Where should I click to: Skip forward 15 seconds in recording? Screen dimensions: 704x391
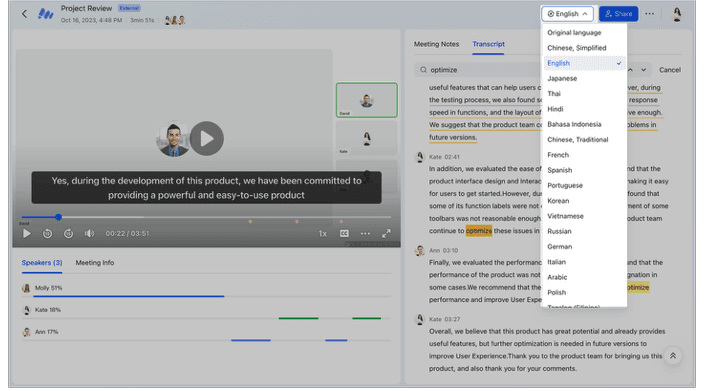click(x=68, y=233)
